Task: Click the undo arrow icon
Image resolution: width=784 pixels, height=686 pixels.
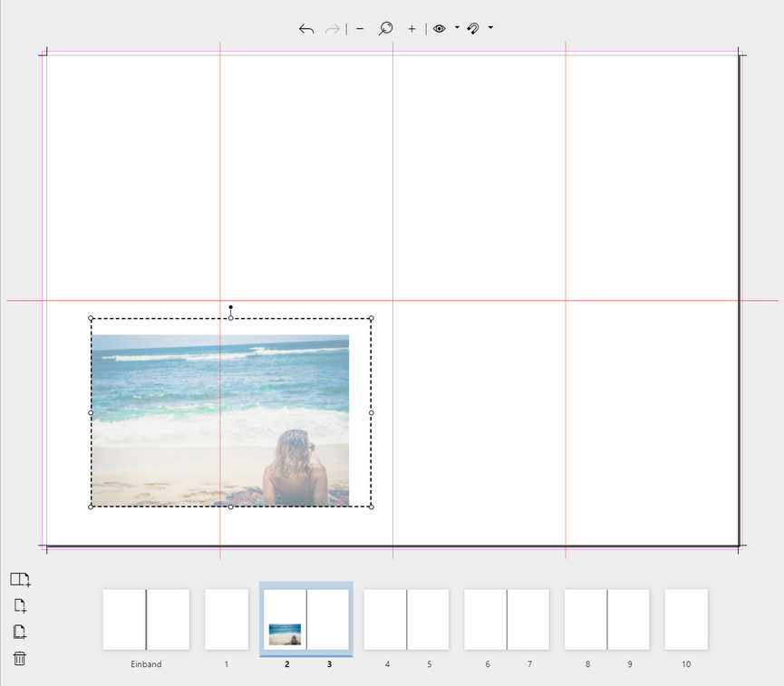Action: [306, 29]
